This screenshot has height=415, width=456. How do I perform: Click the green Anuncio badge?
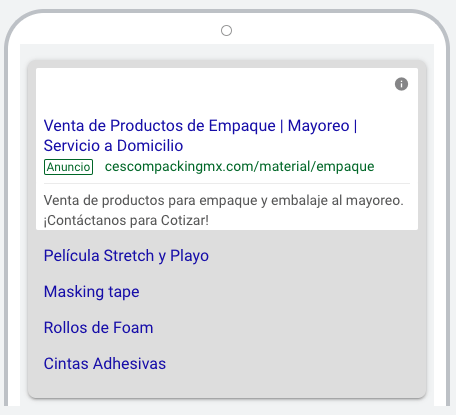point(68,167)
